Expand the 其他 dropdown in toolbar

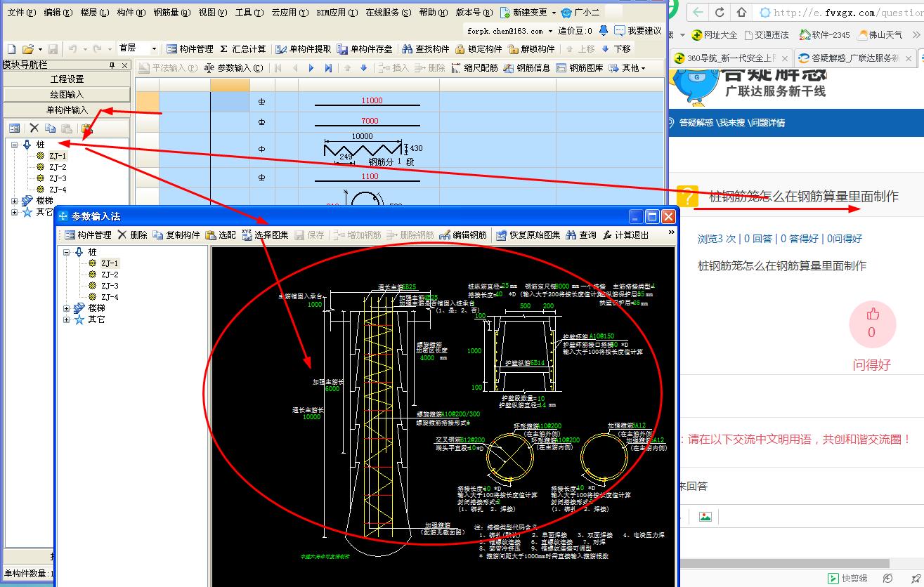[x=627, y=68]
